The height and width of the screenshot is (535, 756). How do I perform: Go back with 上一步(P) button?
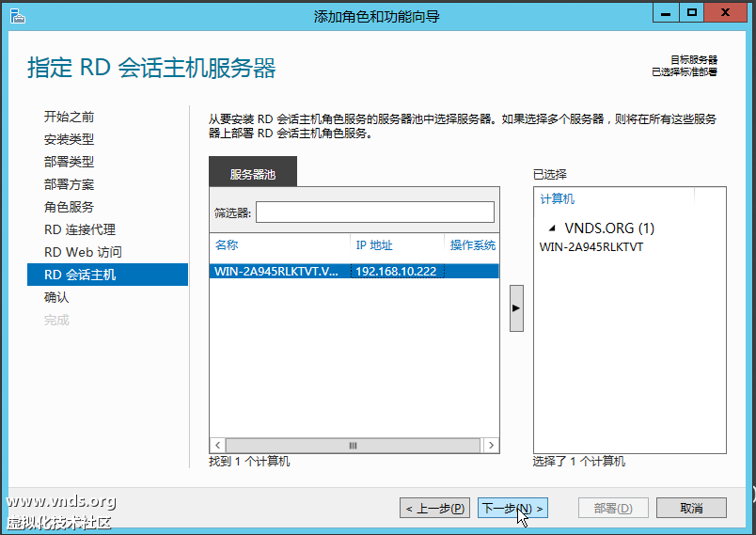tap(435, 508)
